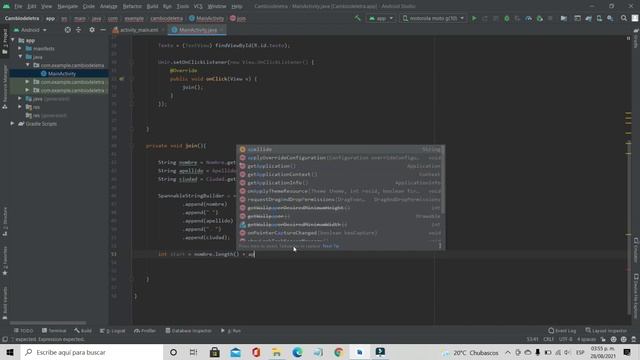Open the Build tool window

point(83,331)
